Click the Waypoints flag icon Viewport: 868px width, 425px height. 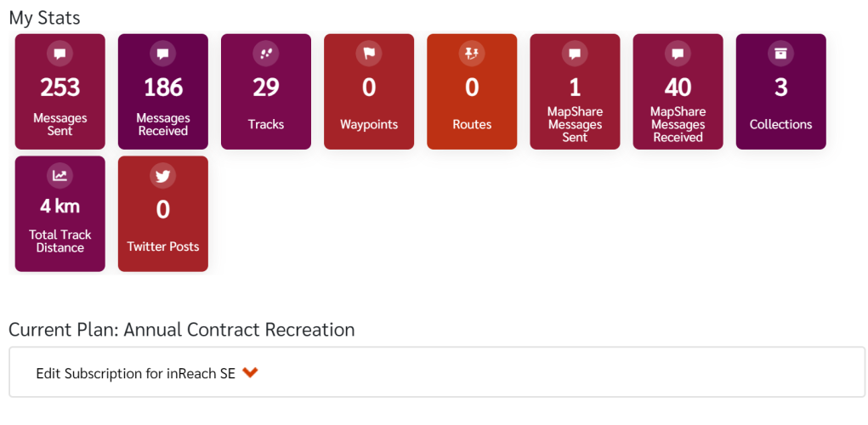point(369,54)
